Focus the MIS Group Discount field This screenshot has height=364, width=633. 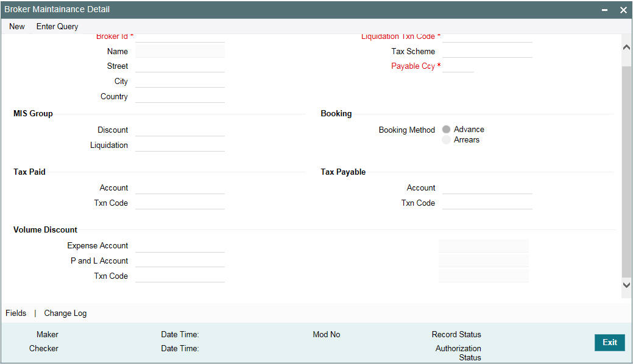180,130
